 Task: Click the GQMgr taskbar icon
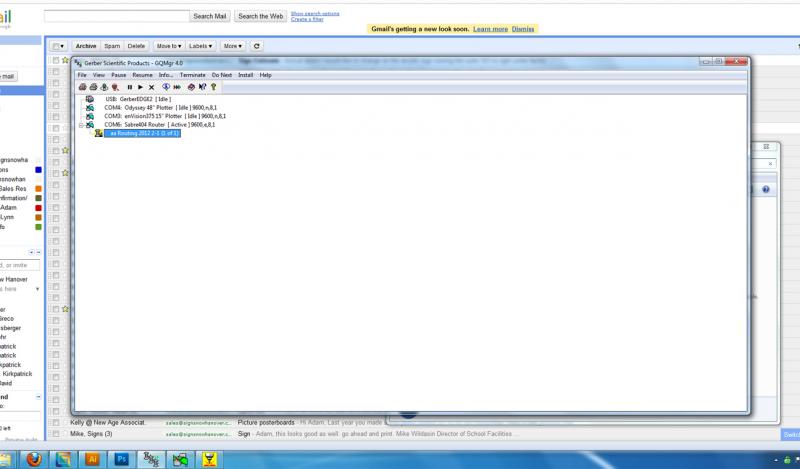(x=151, y=459)
